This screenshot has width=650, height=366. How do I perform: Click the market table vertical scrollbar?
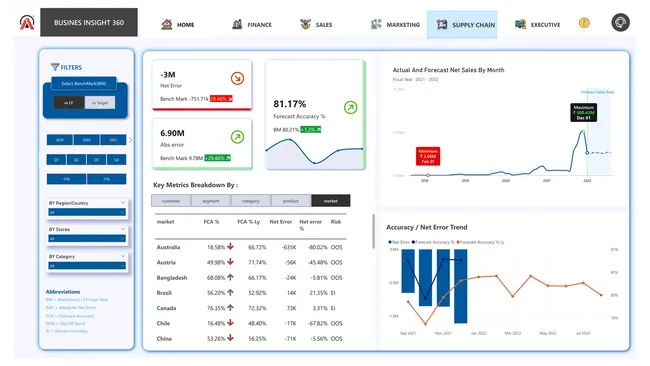(x=373, y=231)
